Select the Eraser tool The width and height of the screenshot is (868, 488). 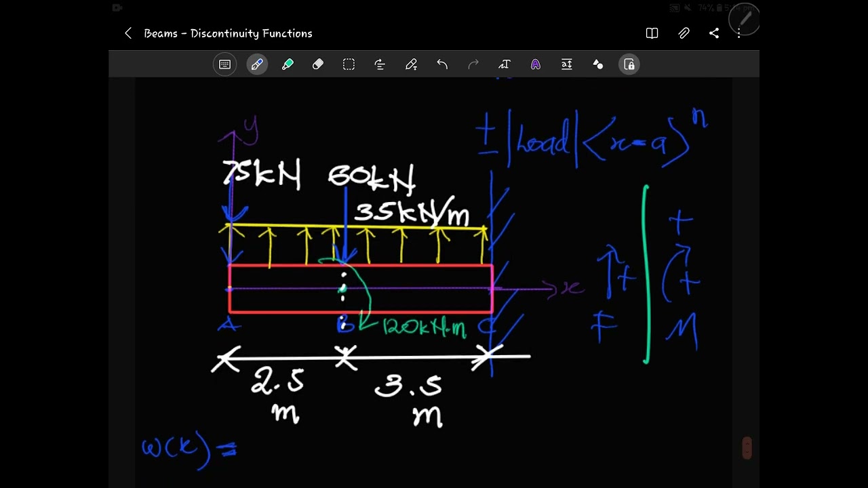click(318, 64)
